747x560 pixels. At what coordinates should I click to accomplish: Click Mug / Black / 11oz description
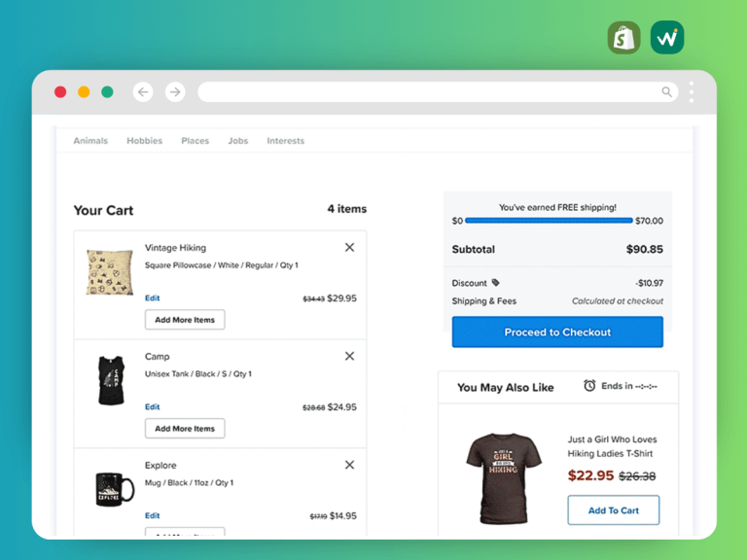[x=189, y=483]
